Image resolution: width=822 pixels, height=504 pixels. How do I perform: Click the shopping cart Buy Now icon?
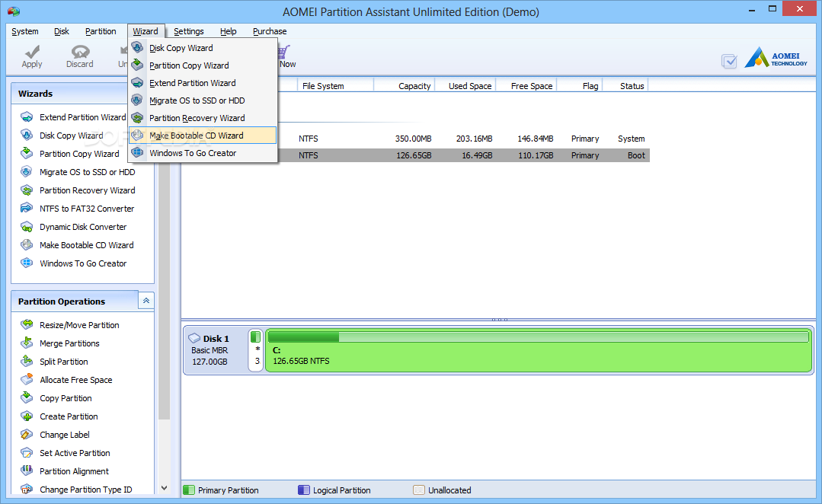pos(283,51)
